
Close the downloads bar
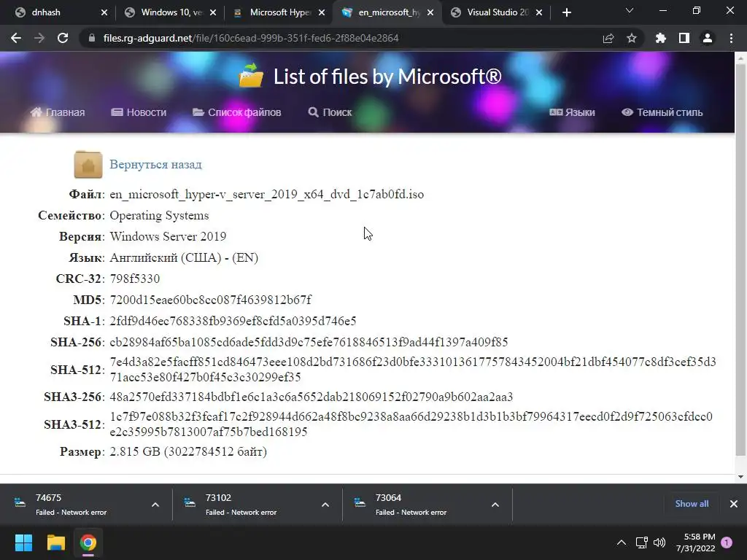(734, 504)
